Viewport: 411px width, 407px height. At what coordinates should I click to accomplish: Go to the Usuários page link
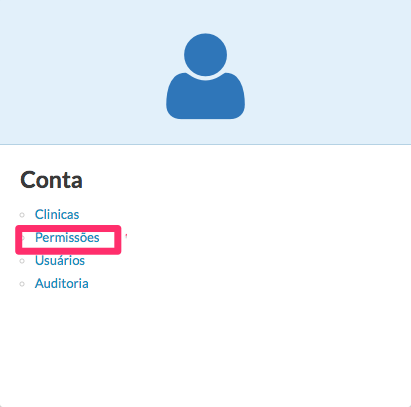pyautogui.click(x=60, y=260)
